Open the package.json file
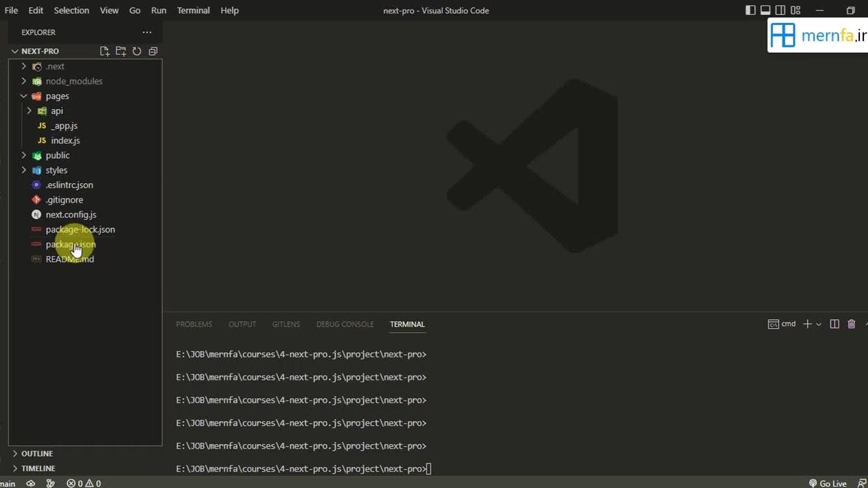The width and height of the screenshot is (868, 488). pyautogui.click(x=71, y=244)
